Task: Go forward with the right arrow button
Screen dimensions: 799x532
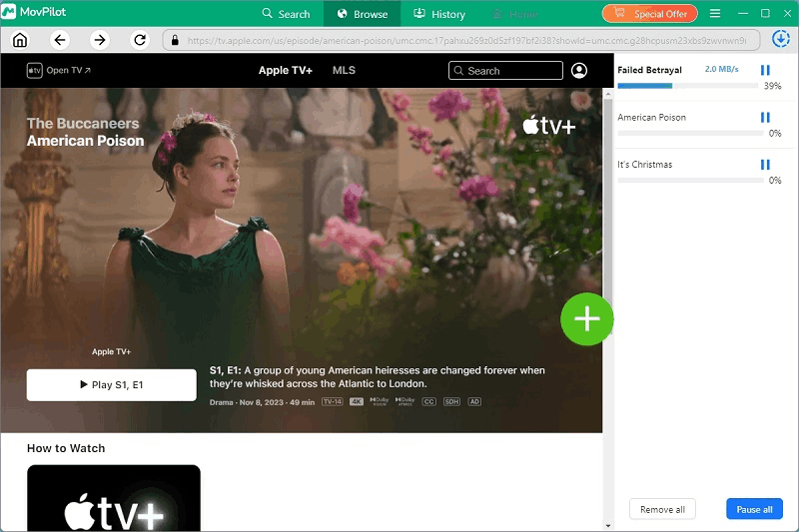Action: click(x=99, y=40)
